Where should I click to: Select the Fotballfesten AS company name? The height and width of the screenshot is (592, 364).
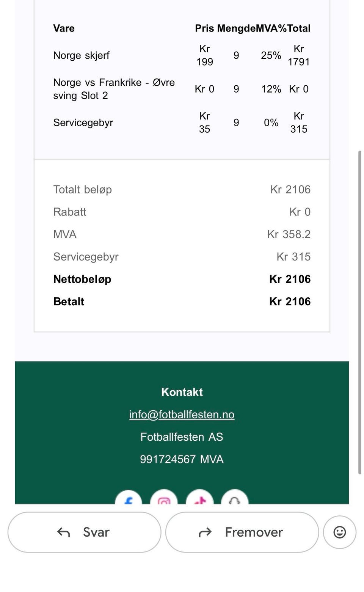pos(182,437)
